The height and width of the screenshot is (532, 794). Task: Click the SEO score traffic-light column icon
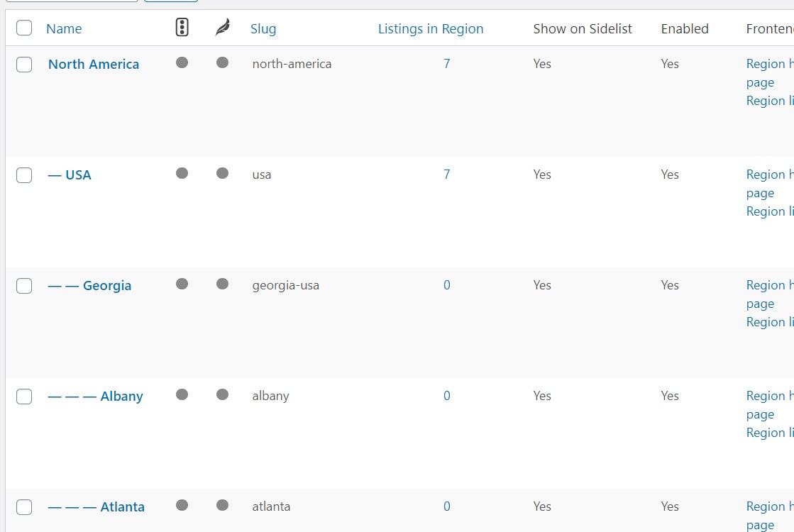[182, 28]
